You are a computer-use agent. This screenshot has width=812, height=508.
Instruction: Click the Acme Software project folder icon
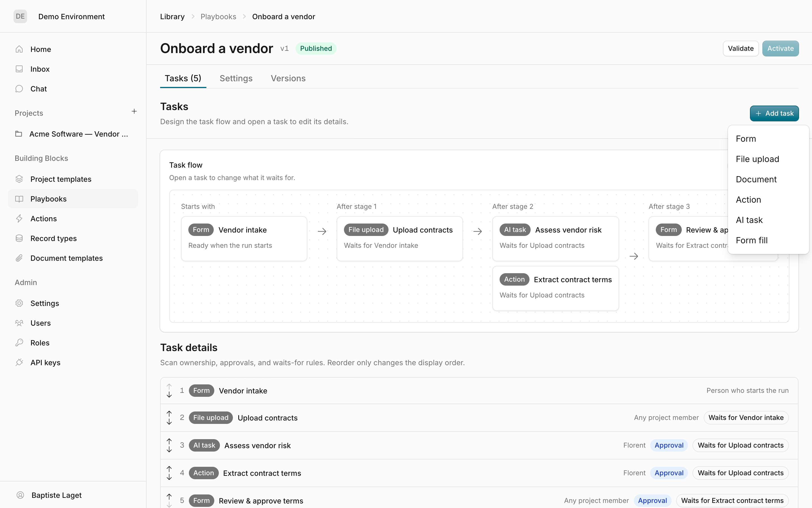(x=19, y=134)
